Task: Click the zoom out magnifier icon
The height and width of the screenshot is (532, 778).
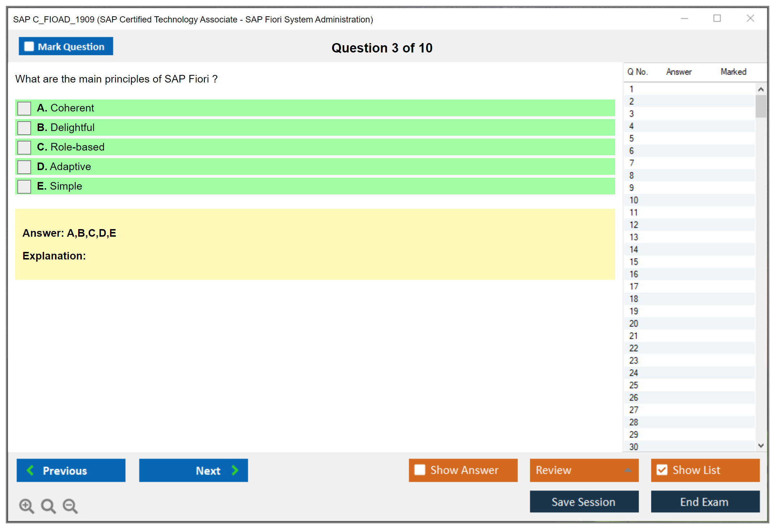Action: click(70, 506)
